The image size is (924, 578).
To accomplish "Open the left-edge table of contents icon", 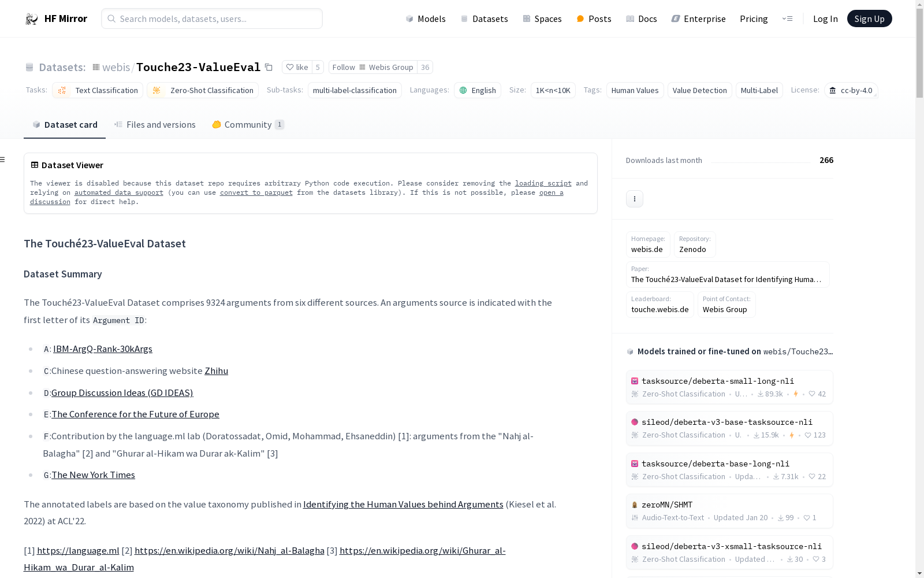I will pyautogui.click(x=3, y=160).
